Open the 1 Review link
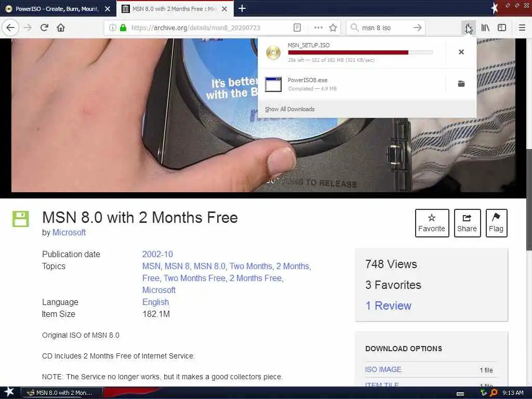This screenshot has width=532, height=399. click(x=388, y=305)
